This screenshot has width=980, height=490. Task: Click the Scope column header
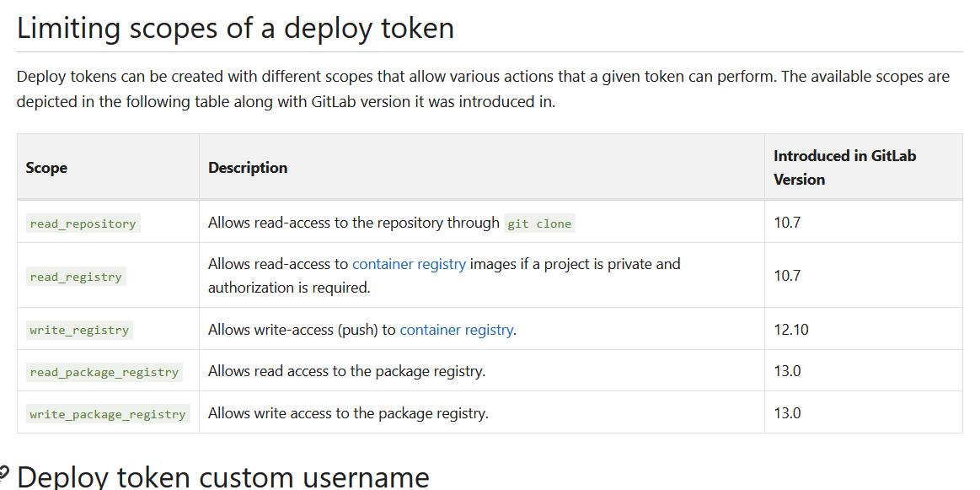(x=46, y=168)
